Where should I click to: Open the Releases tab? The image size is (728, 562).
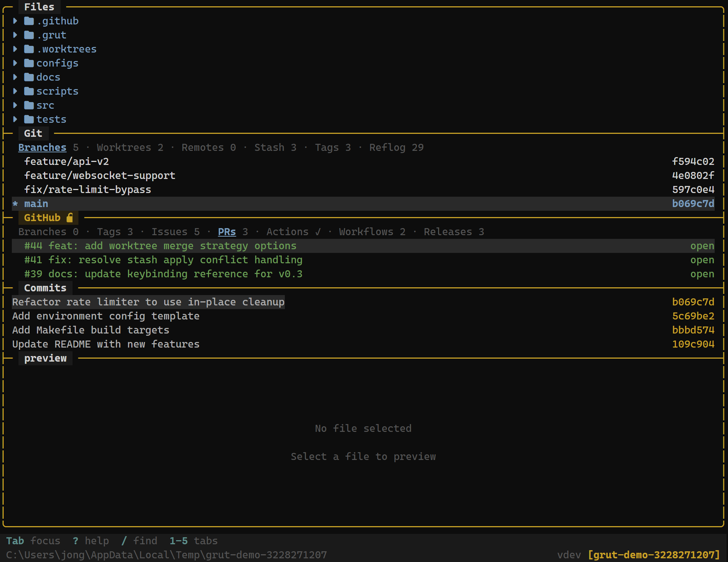pos(454,232)
